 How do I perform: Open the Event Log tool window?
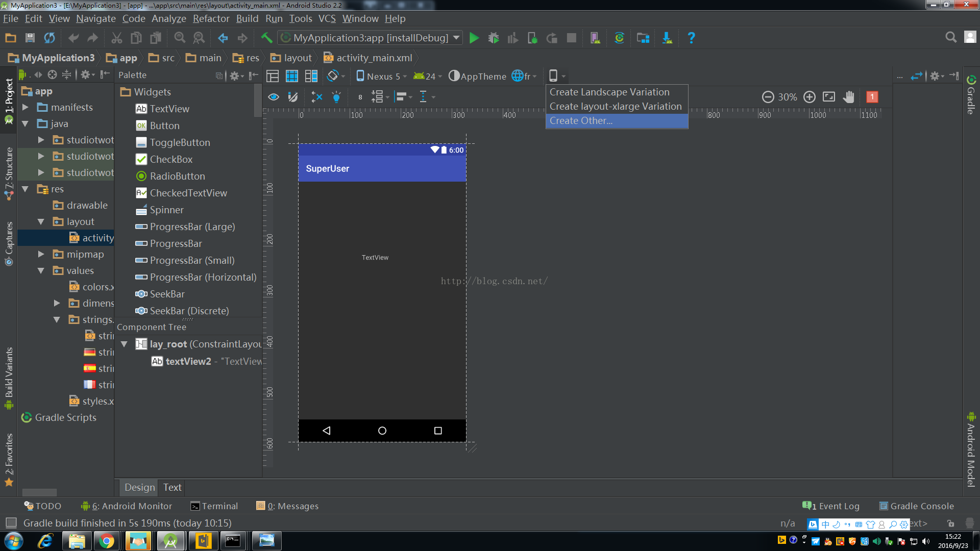831,506
